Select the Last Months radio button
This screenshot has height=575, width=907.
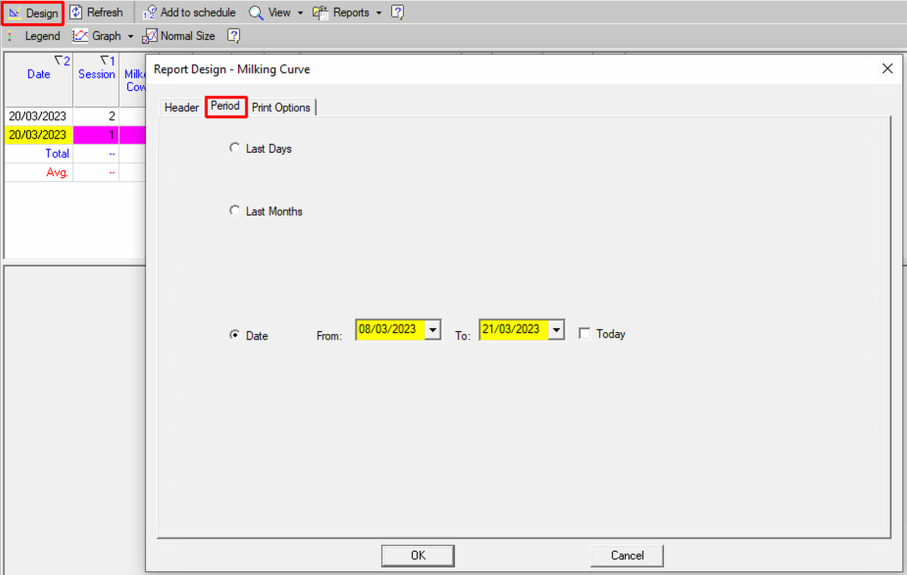click(235, 211)
